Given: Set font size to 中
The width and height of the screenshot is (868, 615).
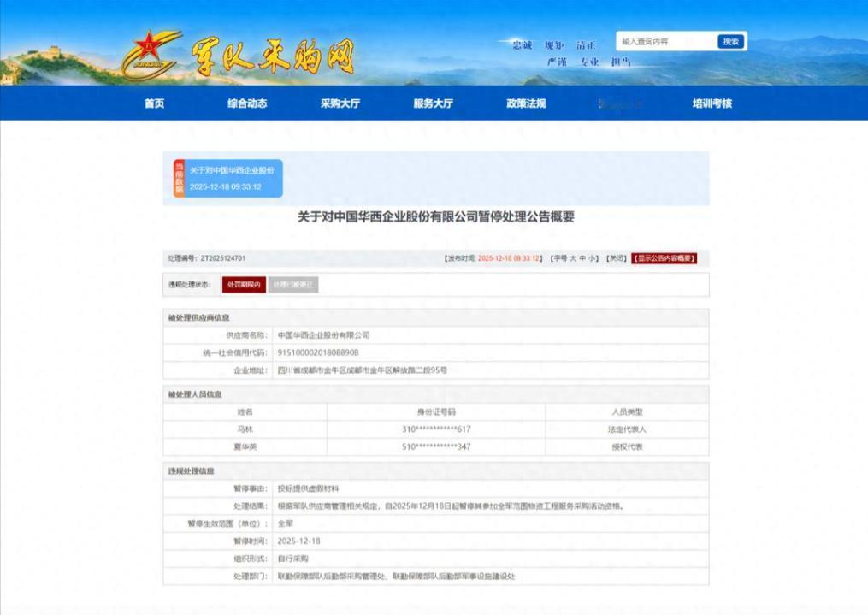Looking at the screenshot, I should (582, 258).
